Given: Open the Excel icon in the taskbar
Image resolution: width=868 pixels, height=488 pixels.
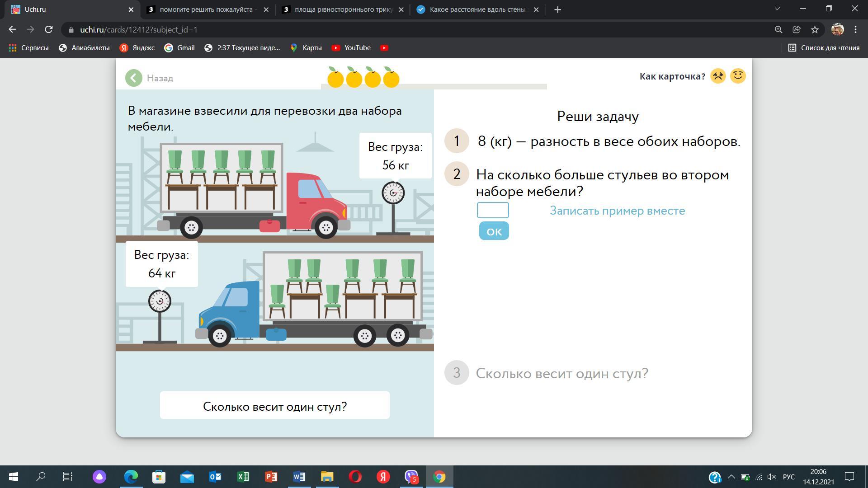Looking at the screenshot, I should click(x=243, y=477).
